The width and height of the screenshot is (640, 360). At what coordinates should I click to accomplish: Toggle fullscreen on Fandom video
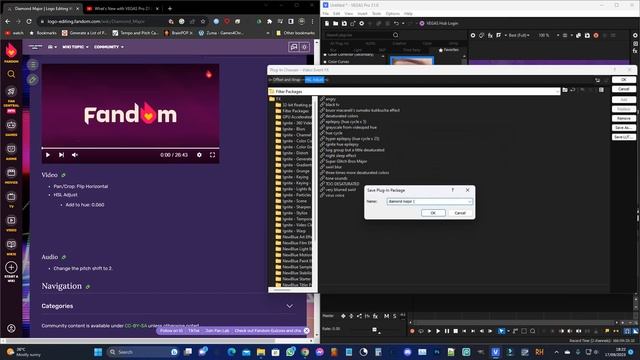click(212, 155)
